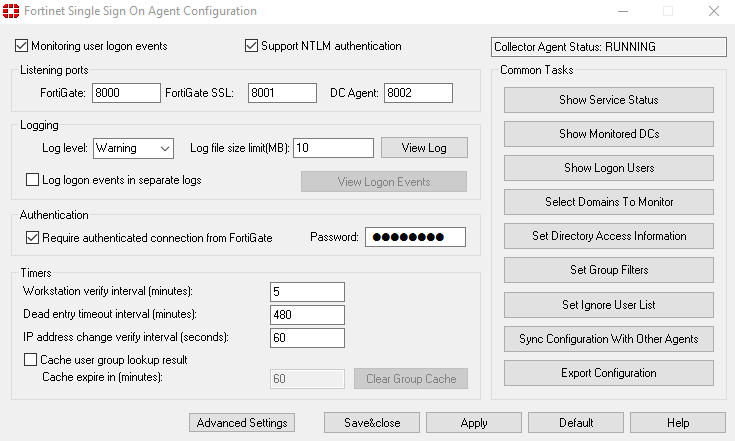Click the Password field
The width and height of the screenshot is (735, 441).
[415, 237]
